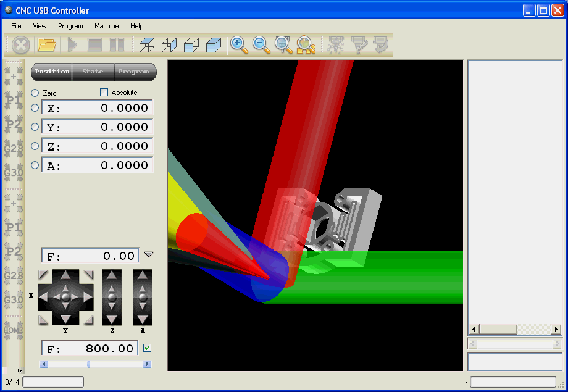Open the Machine menu
Image resolution: width=568 pixels, height=392 pixels.
[106, 26]
